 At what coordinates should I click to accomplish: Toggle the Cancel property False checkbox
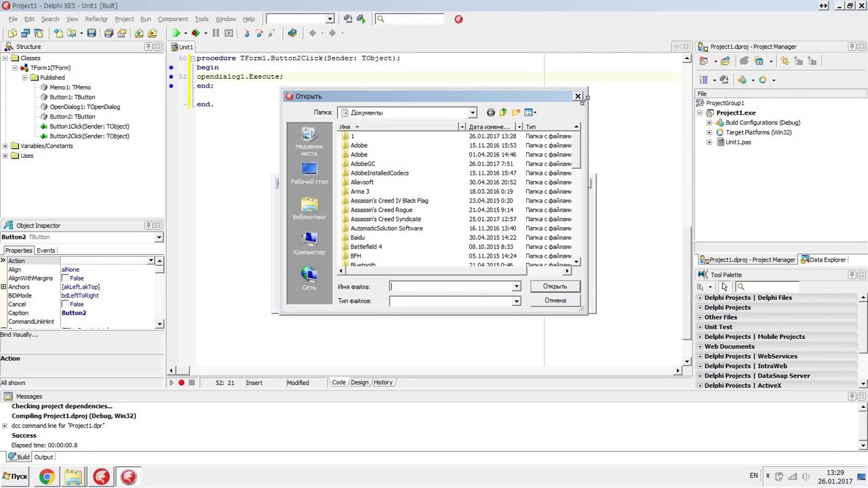(x=65, y=304)
